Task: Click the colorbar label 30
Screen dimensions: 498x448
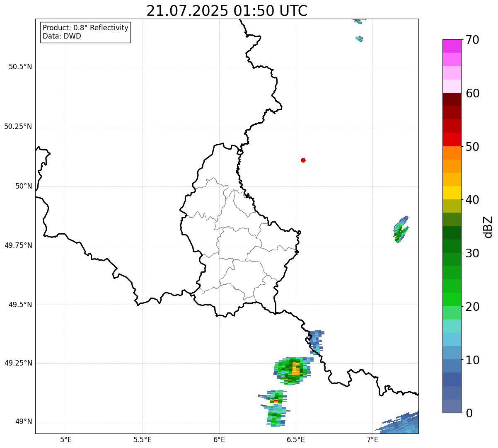Action: (x=472, y=253)
